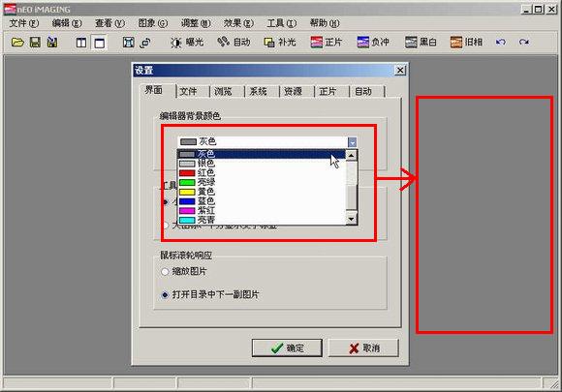Apply the 正片 positive film effect
The image size is (562, 392).
pos(327,43)
